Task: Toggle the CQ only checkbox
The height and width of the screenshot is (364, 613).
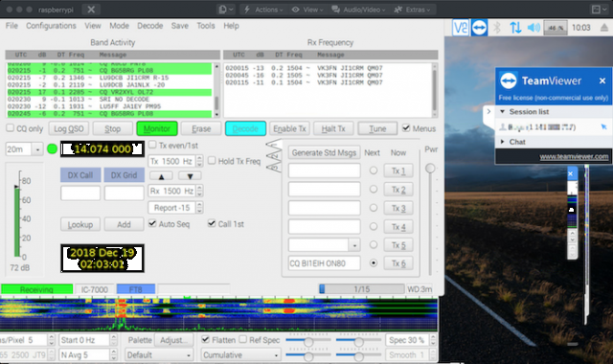Action: point(11,127)
